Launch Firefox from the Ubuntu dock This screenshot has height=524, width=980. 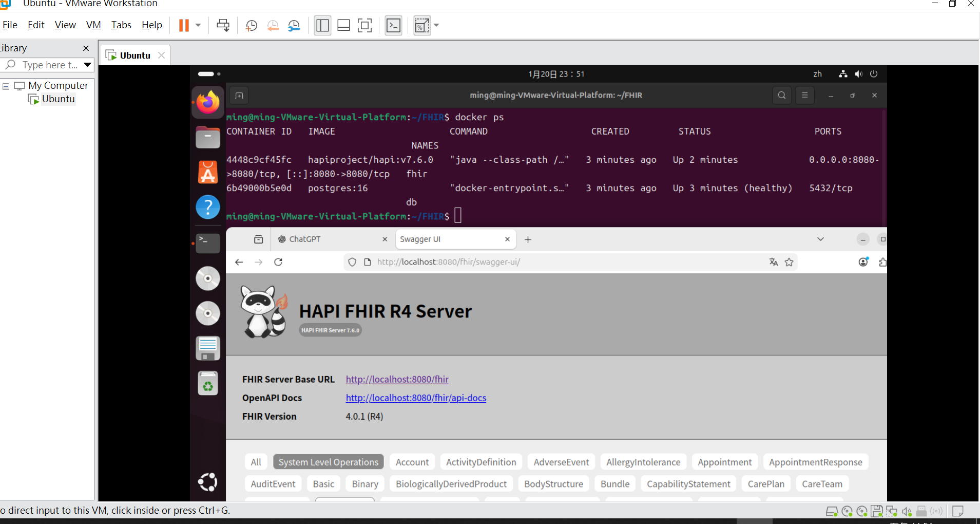207,102
